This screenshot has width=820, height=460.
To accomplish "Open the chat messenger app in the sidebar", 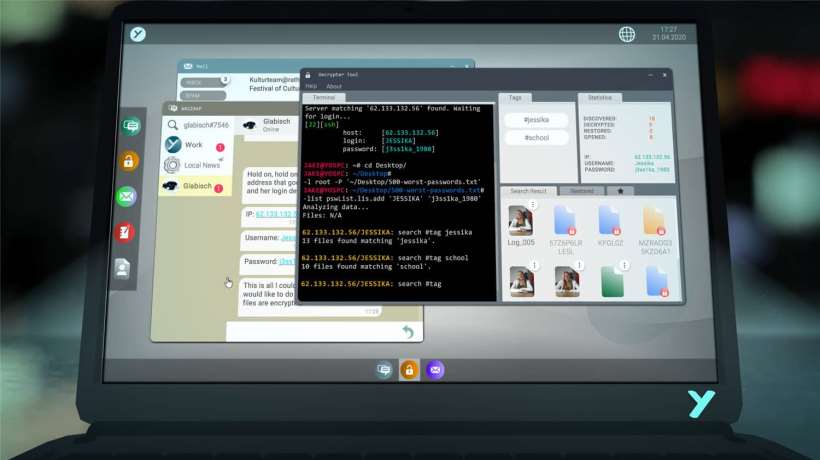I will [130, 126].
